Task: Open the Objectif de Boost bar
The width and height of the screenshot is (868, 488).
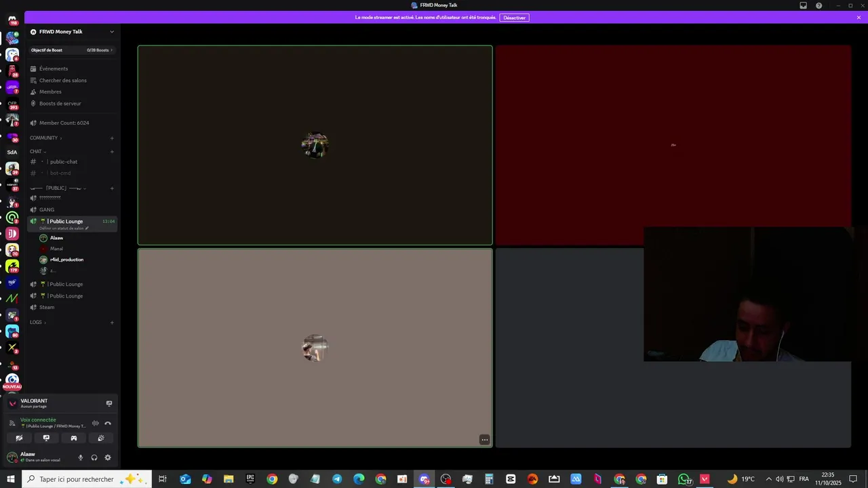Action: click(x=71, y=50)
